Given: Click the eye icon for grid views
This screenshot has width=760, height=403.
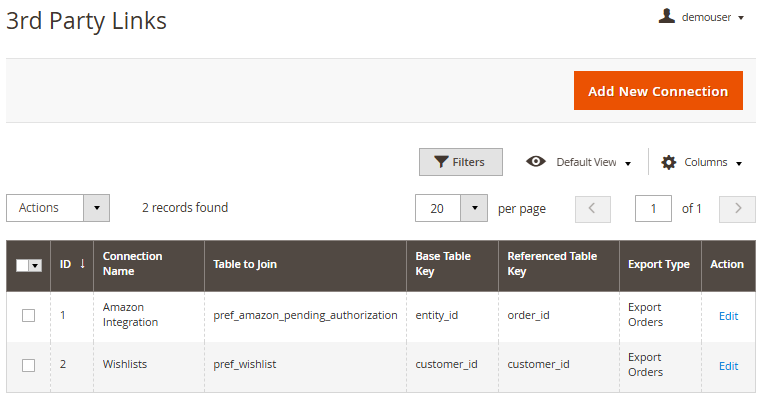Looking at the screenshot, I should click(536, 161).
